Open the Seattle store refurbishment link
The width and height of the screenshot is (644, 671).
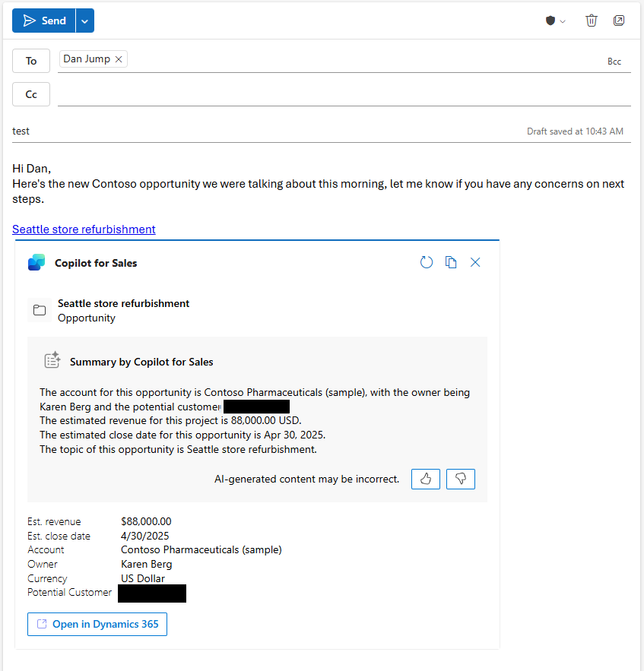(x=84, y=229)
